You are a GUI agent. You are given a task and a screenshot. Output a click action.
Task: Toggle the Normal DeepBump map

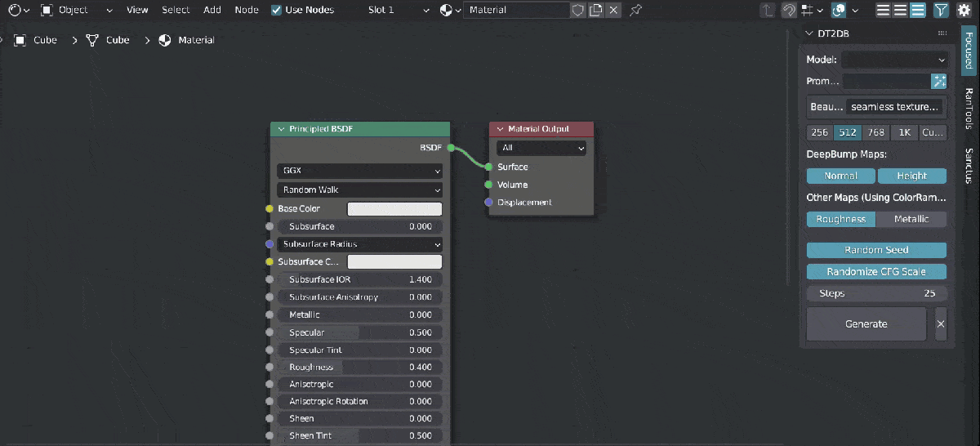(x=840, y=176)
